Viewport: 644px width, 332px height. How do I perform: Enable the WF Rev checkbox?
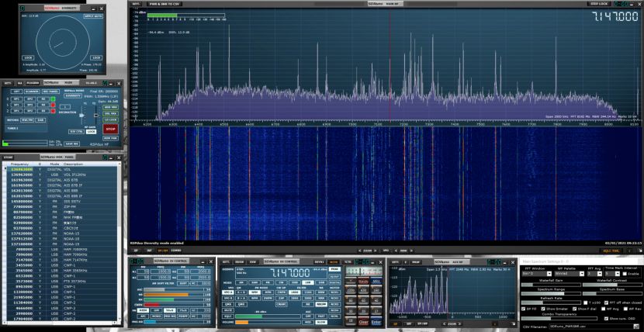pos(625,309)
